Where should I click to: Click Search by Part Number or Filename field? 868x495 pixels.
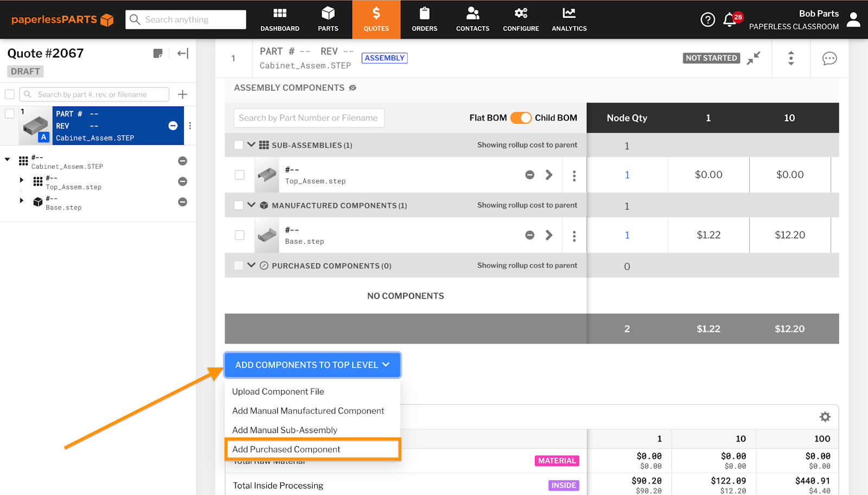coord(309,118)
